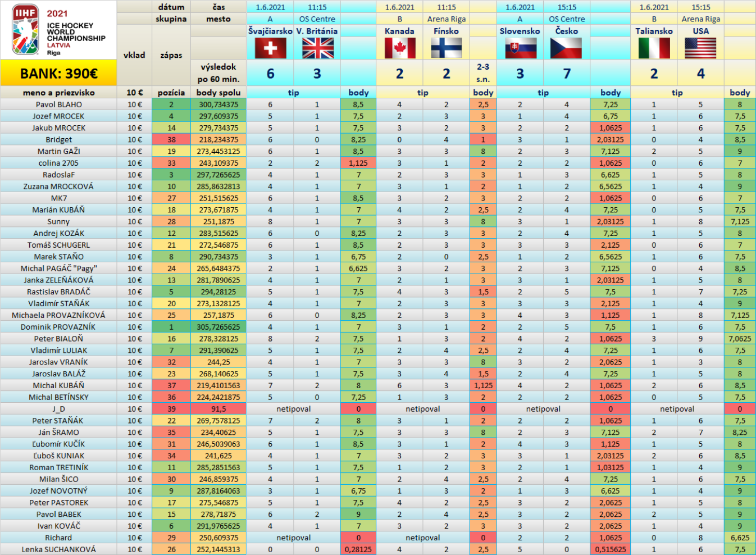The image size is (756, 555).
Task: Select the Canada flag image
Action: tap(399, 48)
